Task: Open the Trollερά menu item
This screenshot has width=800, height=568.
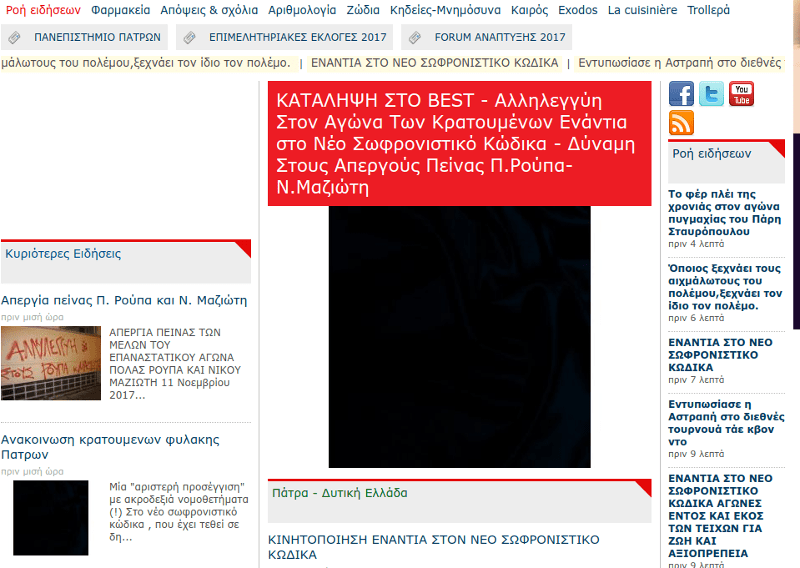Action: (708, 10)
